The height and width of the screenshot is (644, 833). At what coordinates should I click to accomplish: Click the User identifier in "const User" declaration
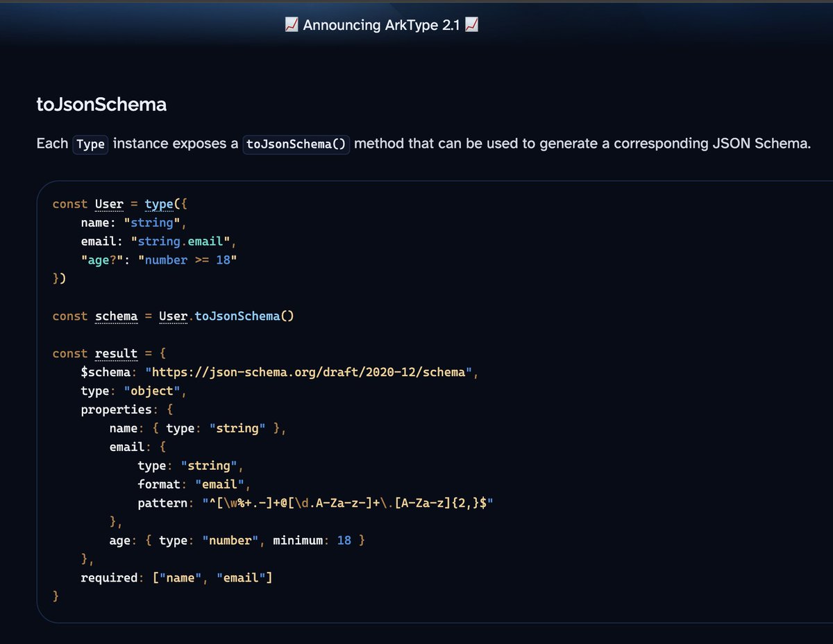[x=109, y=204]
